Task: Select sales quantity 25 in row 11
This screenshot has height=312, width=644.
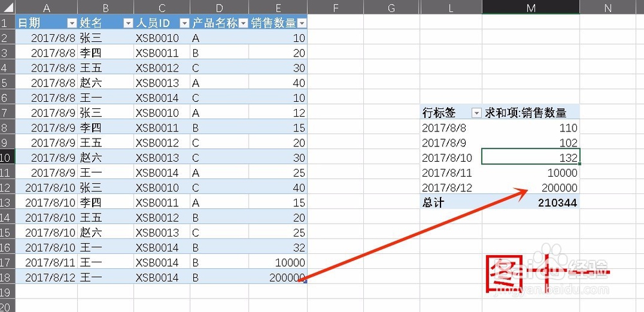Action: click(278, 173)
